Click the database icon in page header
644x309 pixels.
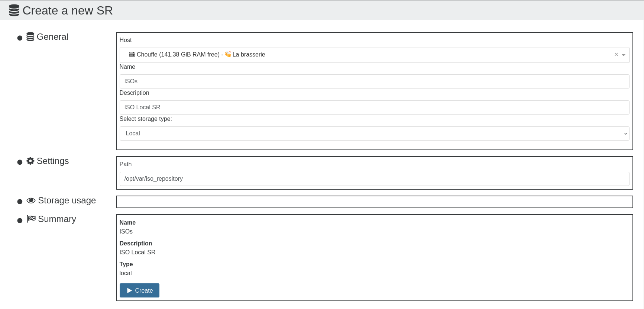[x=14, y=10]
